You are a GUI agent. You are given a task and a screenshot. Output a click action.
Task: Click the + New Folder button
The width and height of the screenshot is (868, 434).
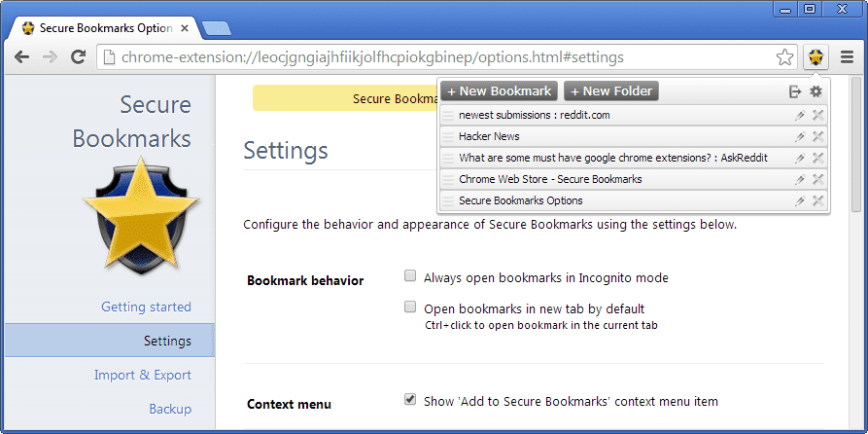point(611,90)
